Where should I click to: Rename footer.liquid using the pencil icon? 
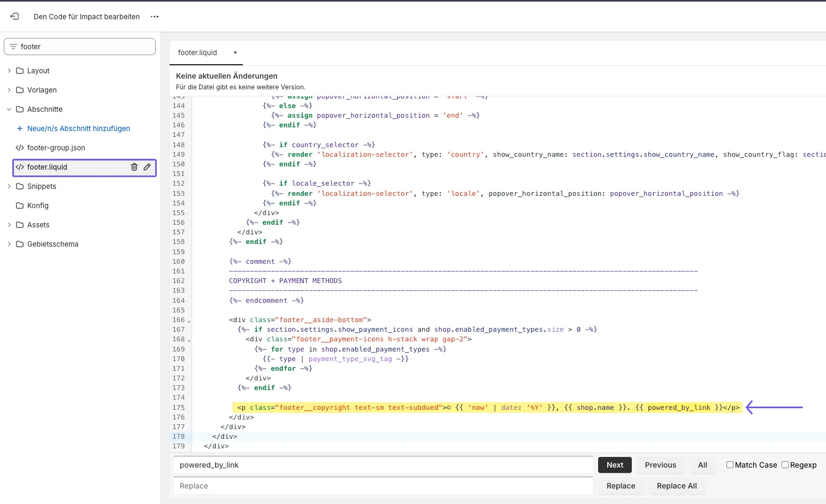[147, 167]
